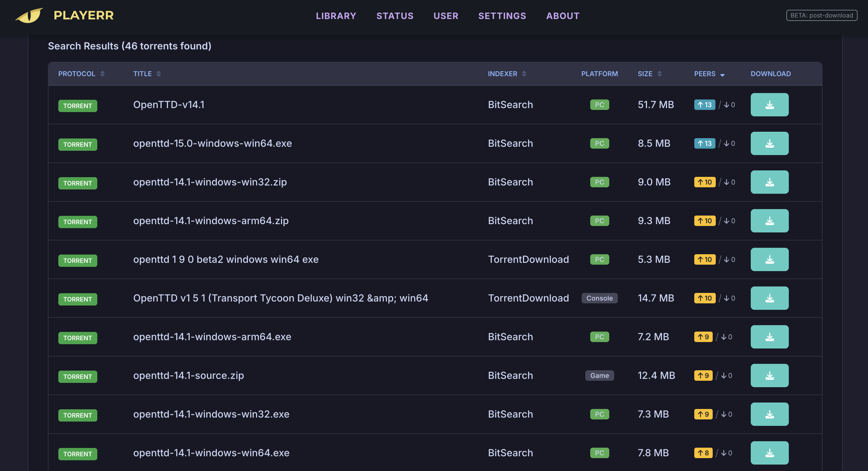
Task: Navigate to the Library tab
Action: click(336, 16)
